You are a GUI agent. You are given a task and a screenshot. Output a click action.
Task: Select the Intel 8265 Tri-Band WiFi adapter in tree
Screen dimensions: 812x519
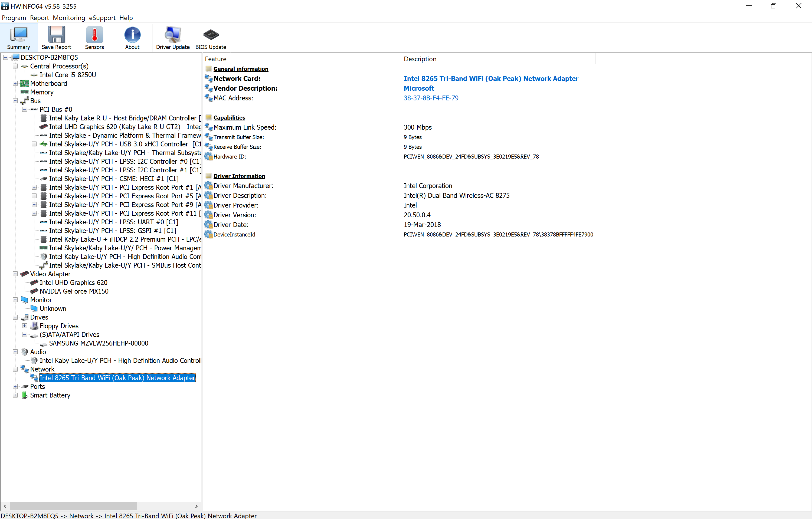tap(117, 378)
